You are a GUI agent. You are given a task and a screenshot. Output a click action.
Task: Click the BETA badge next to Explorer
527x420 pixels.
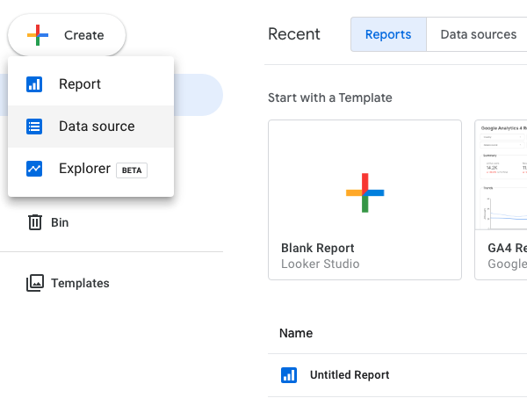click(132, 170)
